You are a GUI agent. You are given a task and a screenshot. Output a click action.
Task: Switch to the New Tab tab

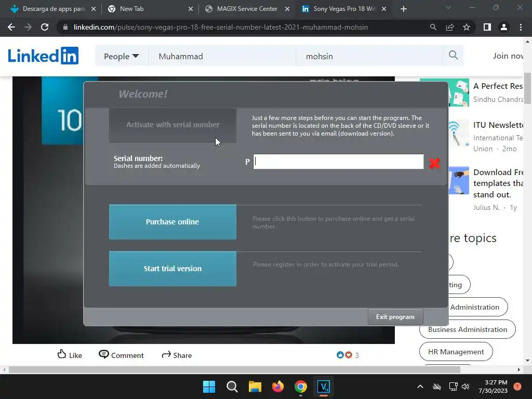point(151,9)
